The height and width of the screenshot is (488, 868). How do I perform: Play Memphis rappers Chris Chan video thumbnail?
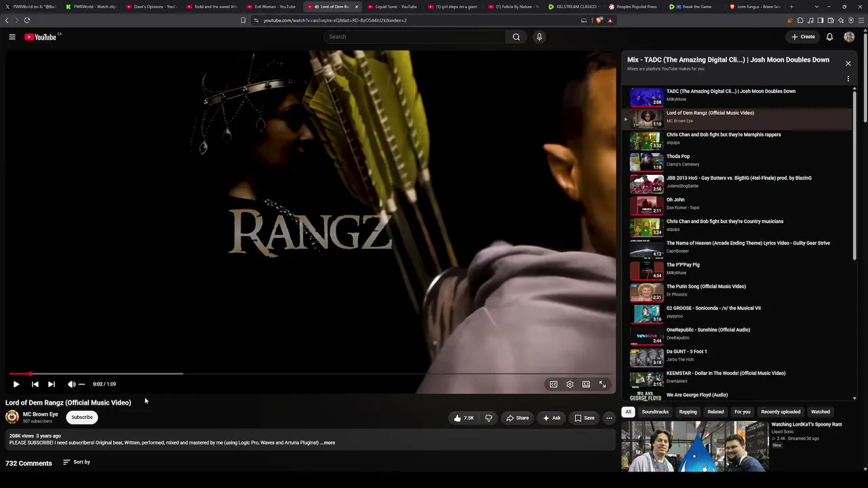(x=647, y=140)
